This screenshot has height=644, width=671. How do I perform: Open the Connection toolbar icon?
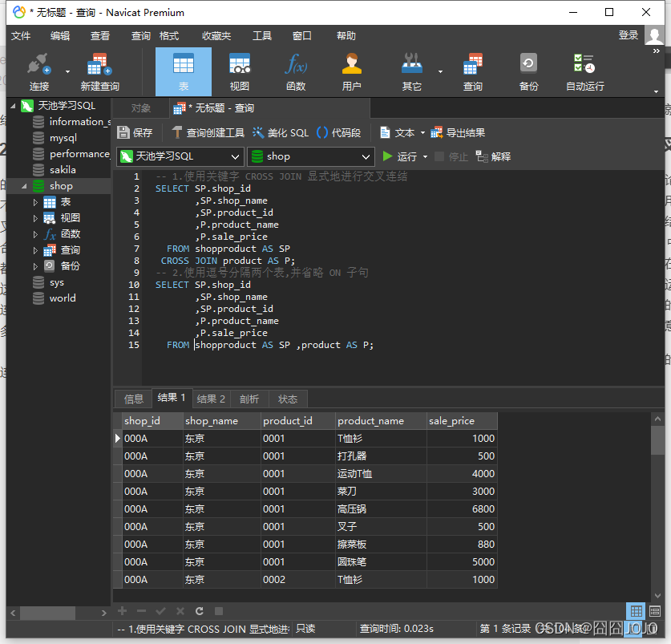tap(39, 72)
